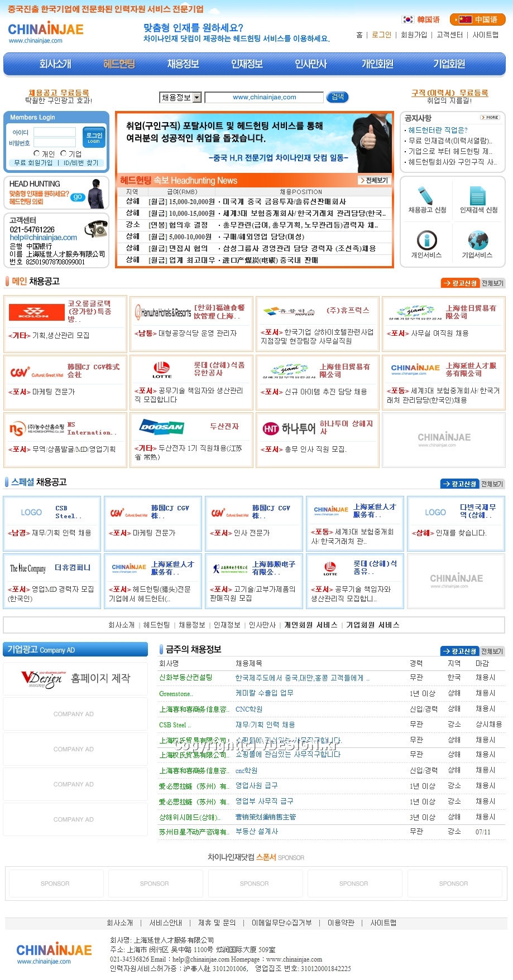Open the 채용정보 search category dropdown
Viewport: 513px width, 980px height.
point(180,98)
